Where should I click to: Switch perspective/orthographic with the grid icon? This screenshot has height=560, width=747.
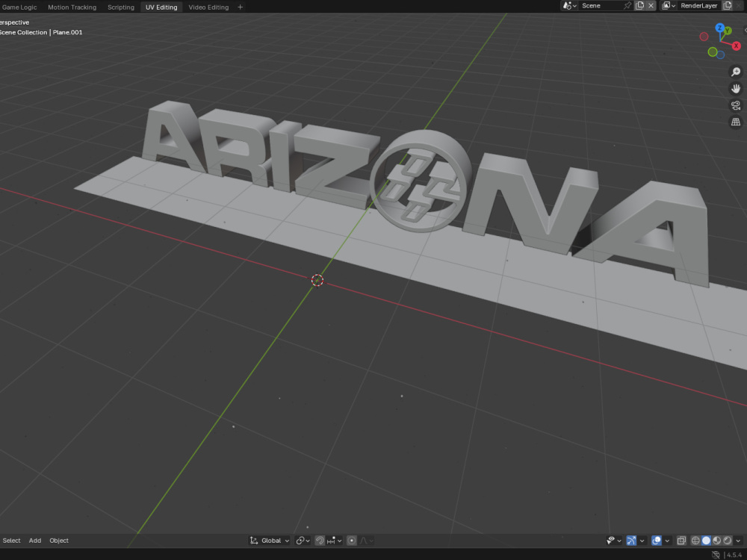click(736, 122)
